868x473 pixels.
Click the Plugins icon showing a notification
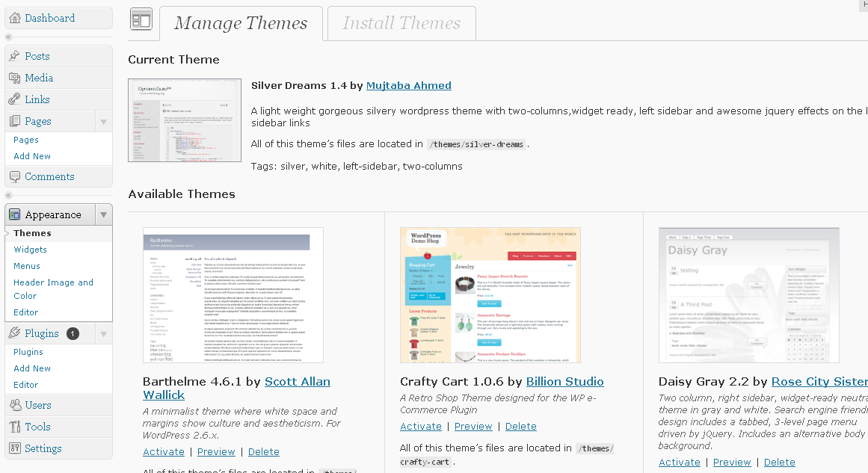(13, 333)
